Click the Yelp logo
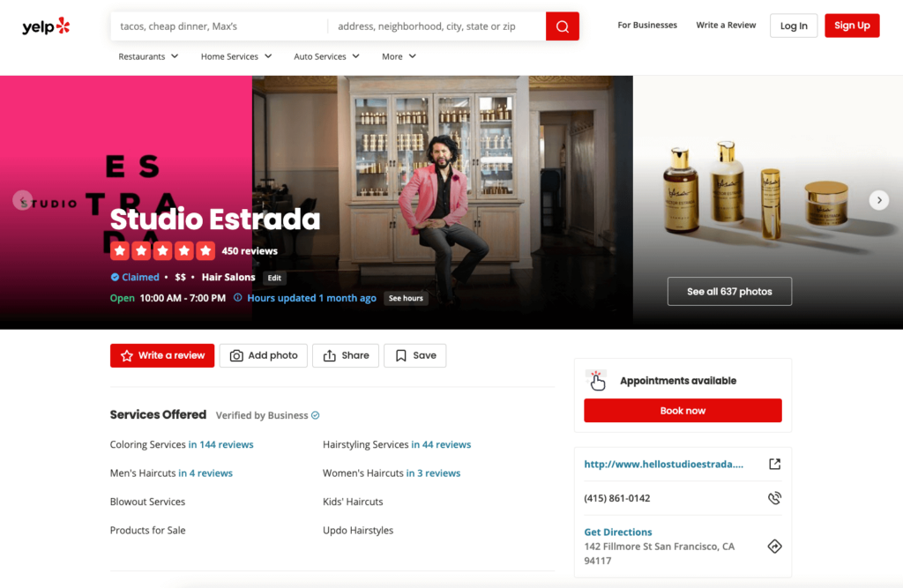This screenshot has height=588, width=903. click(46, 26)
